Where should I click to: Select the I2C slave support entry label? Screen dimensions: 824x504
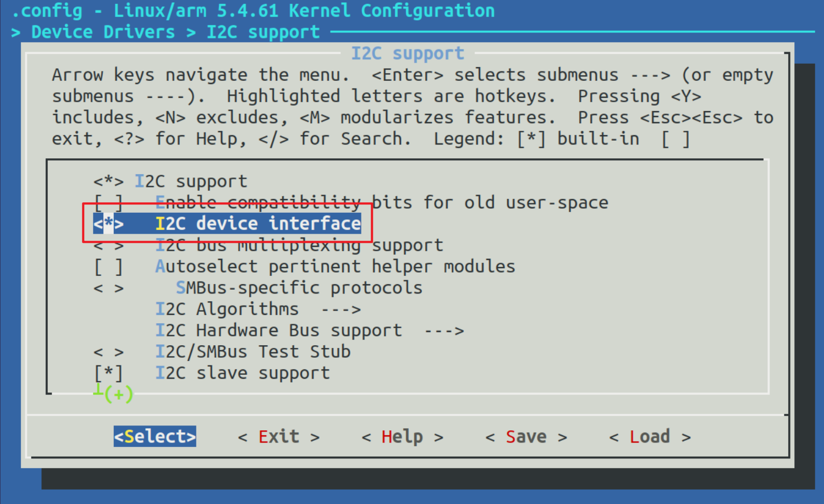[242, 373]
